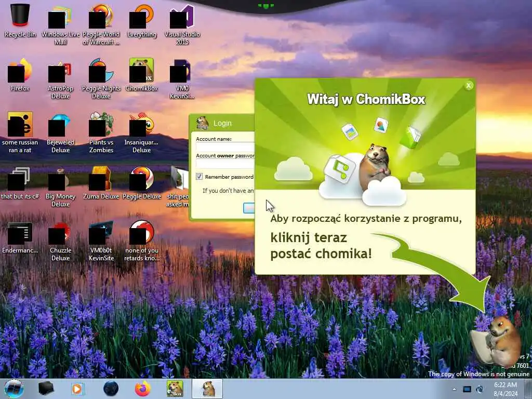
Task: Open the tray clock showing 6:22 AM
Action: 506,389
